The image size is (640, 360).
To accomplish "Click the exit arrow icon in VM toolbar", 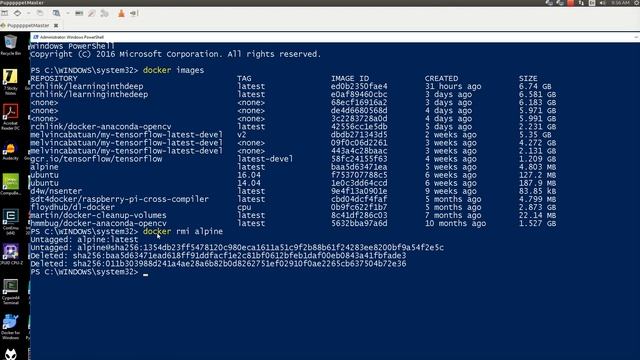I will (133, 13).
